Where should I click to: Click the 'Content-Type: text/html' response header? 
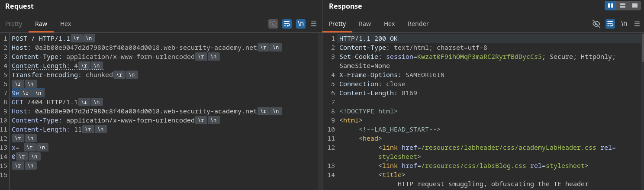tap(413, 48)
